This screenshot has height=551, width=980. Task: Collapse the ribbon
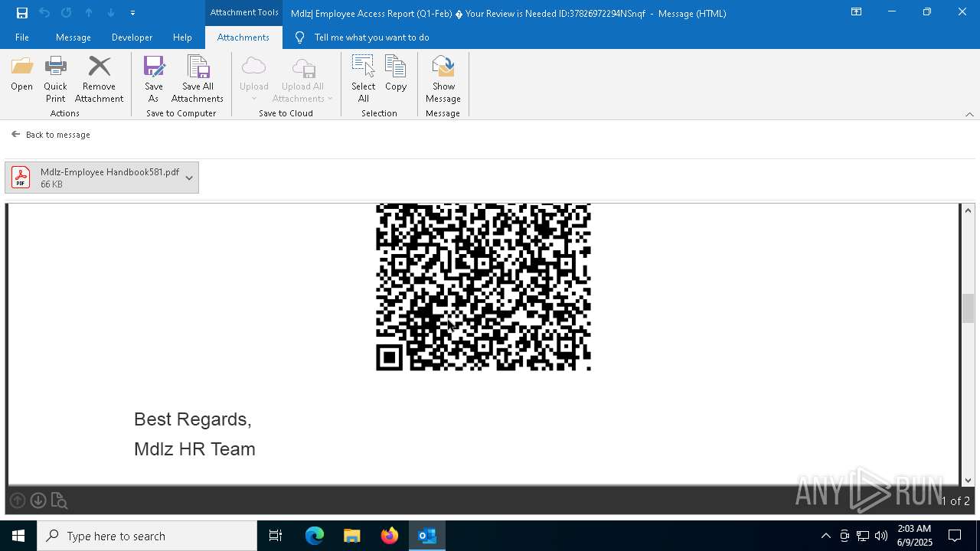point(969,114)
